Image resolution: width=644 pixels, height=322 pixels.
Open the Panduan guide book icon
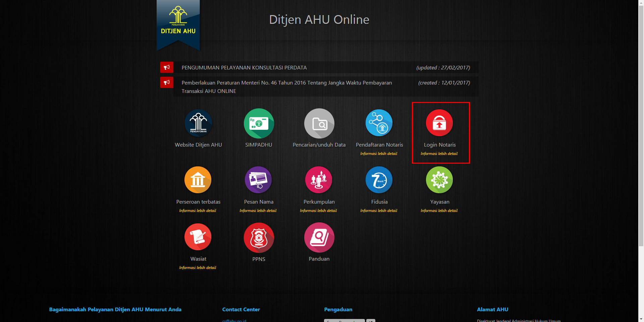(319, 237)
